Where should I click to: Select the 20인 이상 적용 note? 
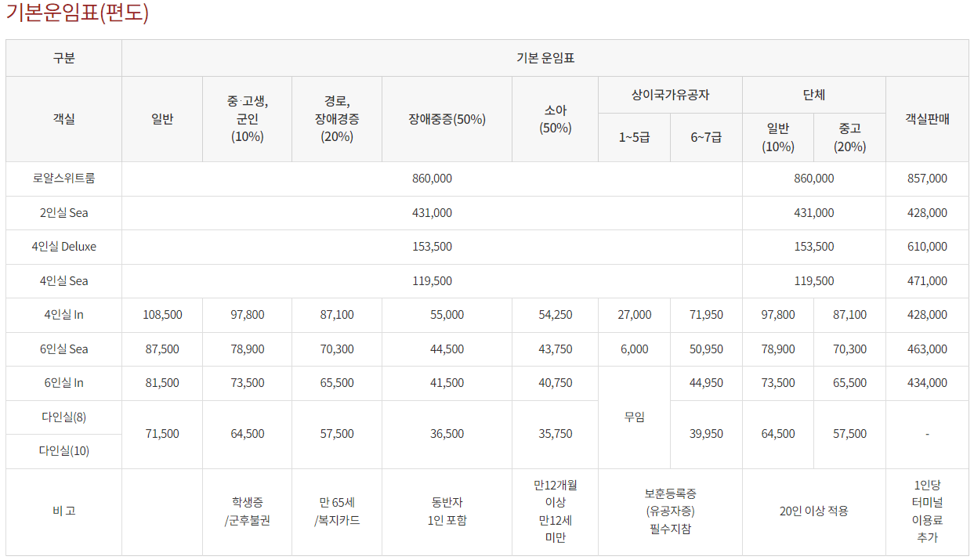pos(813,511)
